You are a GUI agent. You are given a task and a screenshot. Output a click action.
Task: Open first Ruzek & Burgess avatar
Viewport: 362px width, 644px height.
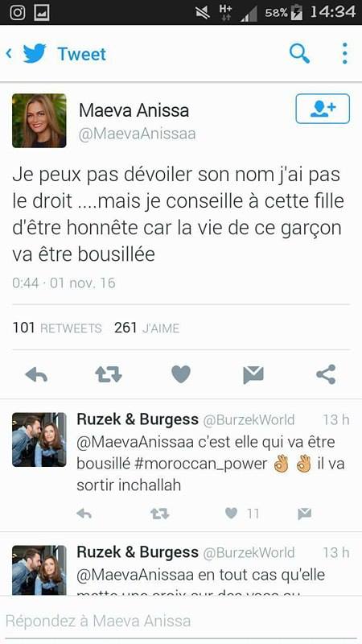click(x=39, y=440)
